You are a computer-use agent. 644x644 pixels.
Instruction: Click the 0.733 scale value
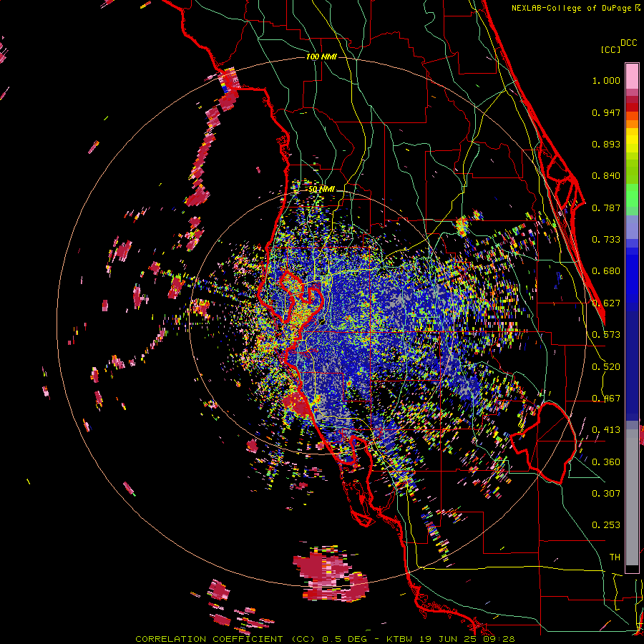pyautogui.click(x=606, y=240)
